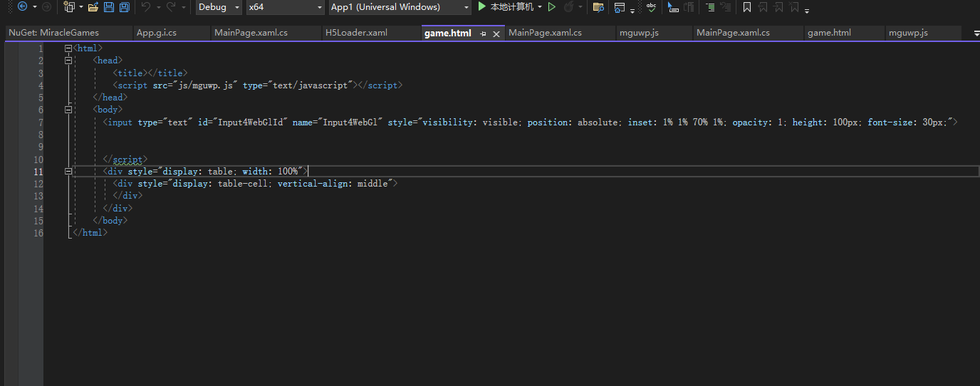
Task: Open the App1 (Universal Windows) startup project dropdown
Action: pos(400,7)
